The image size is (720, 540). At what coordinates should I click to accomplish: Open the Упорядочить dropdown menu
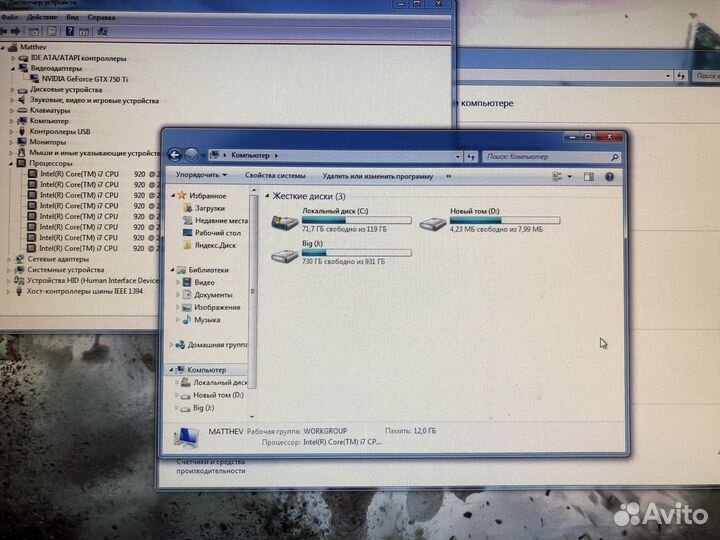[201, 175]
